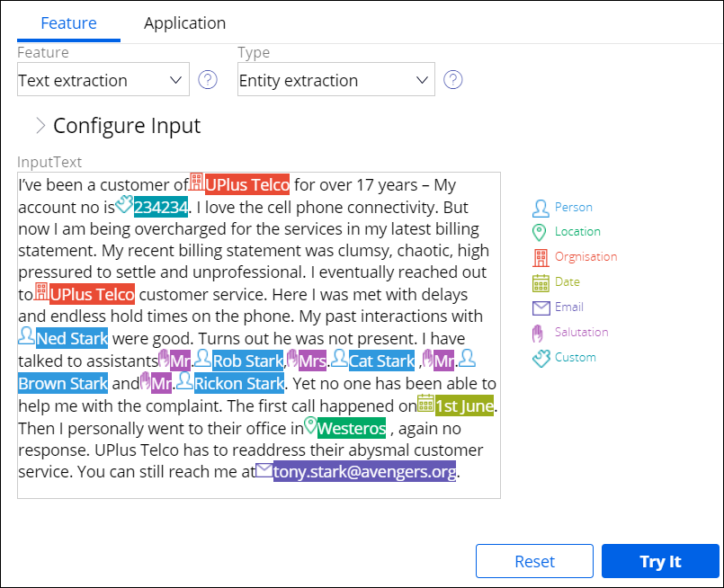
Task: Click the Date calendar icon in legend
Action: coord(540,282)
